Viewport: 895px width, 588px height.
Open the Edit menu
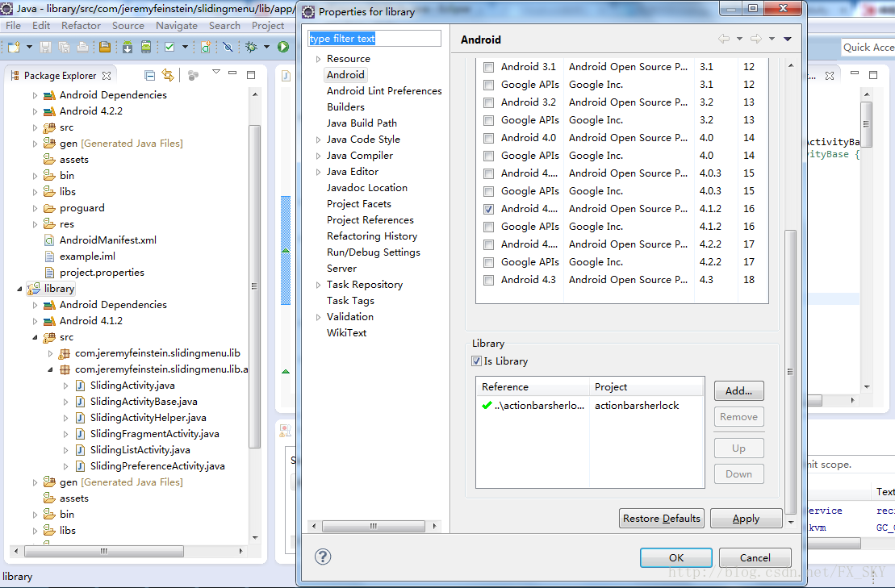pos(41,26)
